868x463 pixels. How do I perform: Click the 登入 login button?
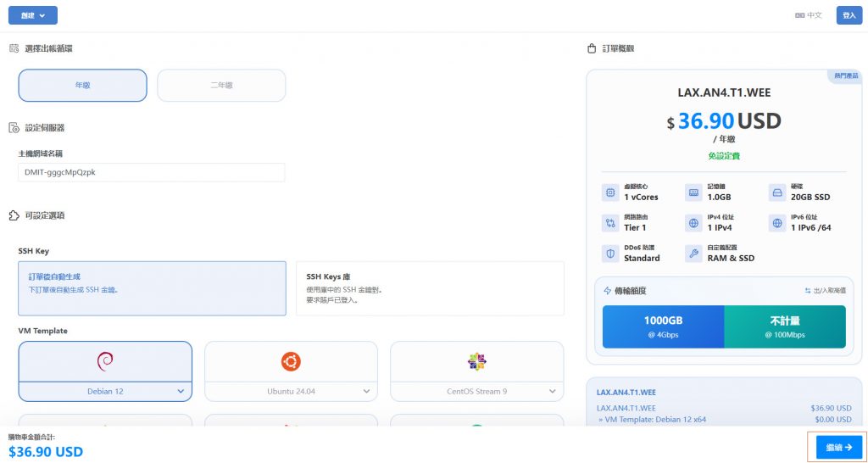(849, 15)
